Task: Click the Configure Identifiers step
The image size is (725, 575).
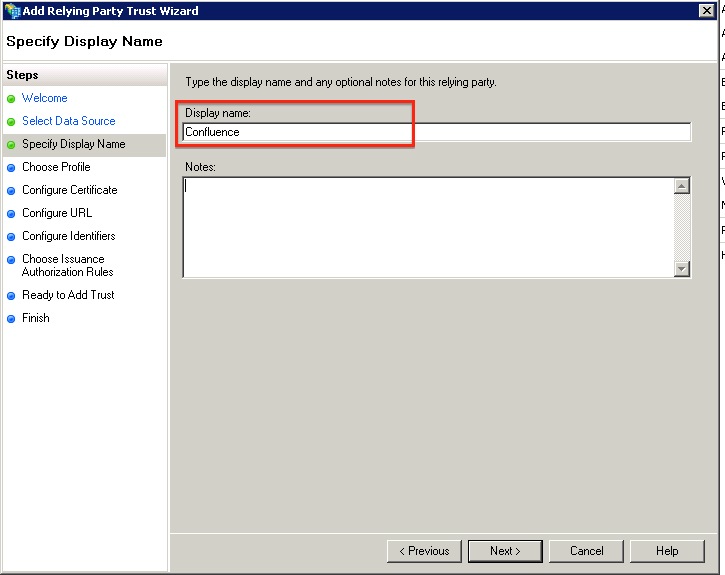Action: [x=69, y=236]
